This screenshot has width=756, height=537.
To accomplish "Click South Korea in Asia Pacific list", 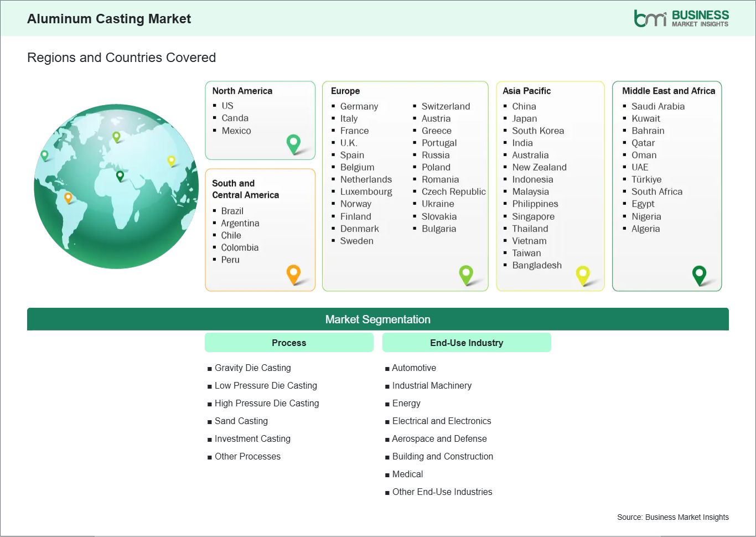I will (538, 131).
